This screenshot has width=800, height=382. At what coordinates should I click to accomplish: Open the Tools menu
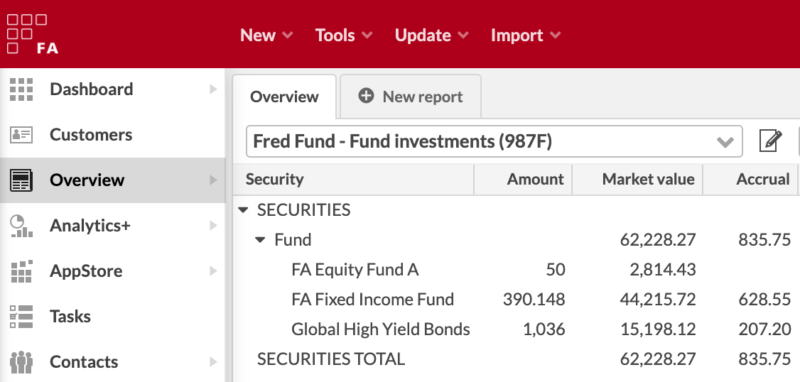pyautogui.click(x=343, y=35)
